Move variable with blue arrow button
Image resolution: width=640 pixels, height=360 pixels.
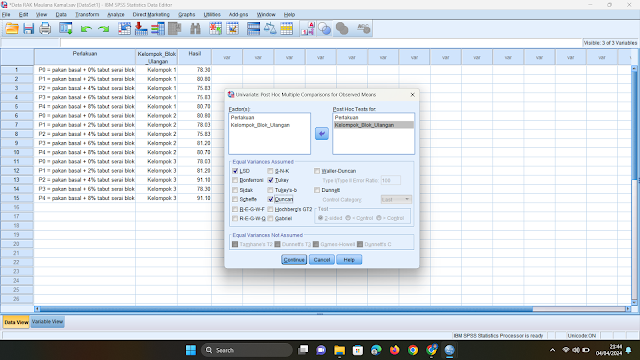click(322, 133)
